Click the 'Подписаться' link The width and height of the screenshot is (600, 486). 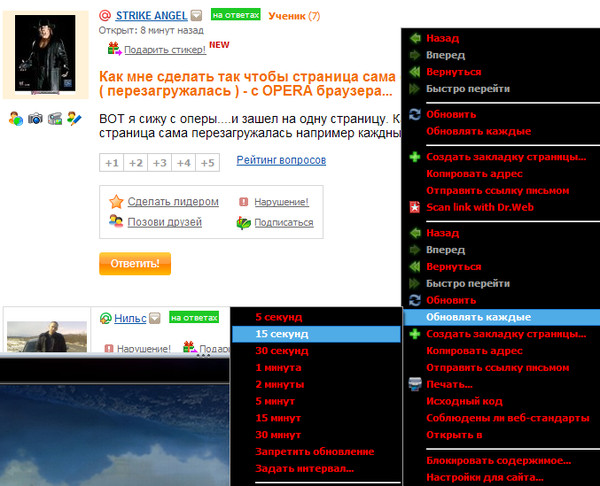point(284,222)
